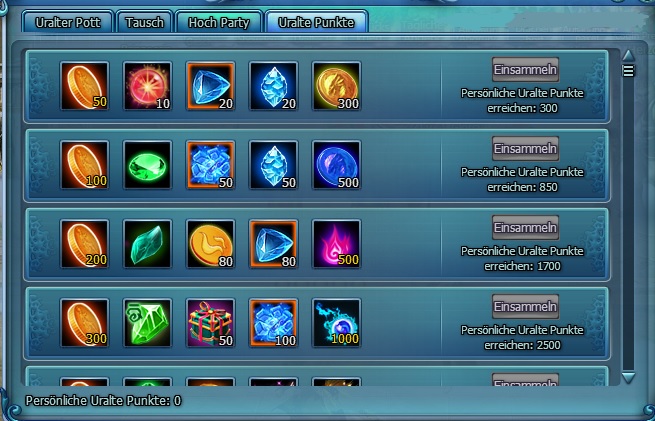Click the pink flame icon showing 500
The image size is (655, 421).
[x=336, y=244]
